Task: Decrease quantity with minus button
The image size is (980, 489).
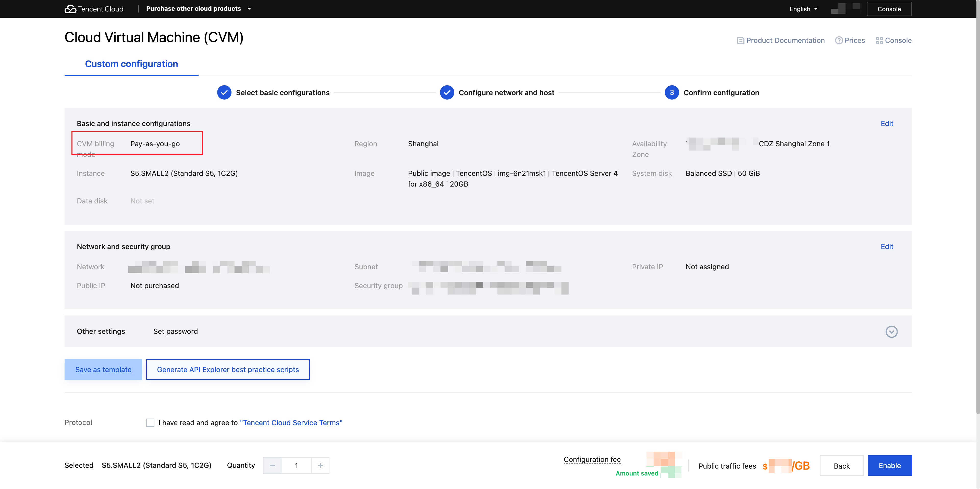Action: [x=272, y=466]
